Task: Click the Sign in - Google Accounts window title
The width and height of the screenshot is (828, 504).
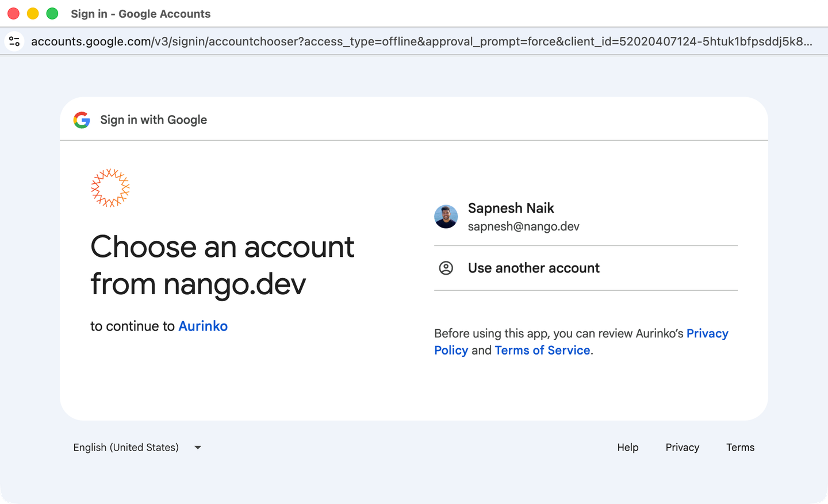Action: (x=141, y=14)
